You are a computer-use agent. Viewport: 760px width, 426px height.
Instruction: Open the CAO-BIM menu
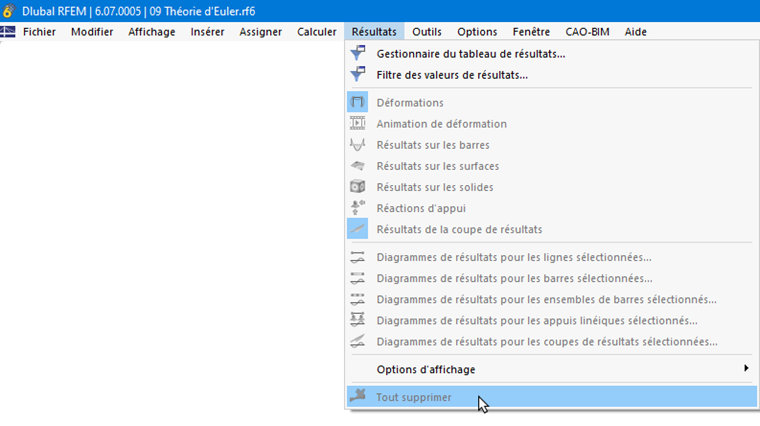[587, 32]
